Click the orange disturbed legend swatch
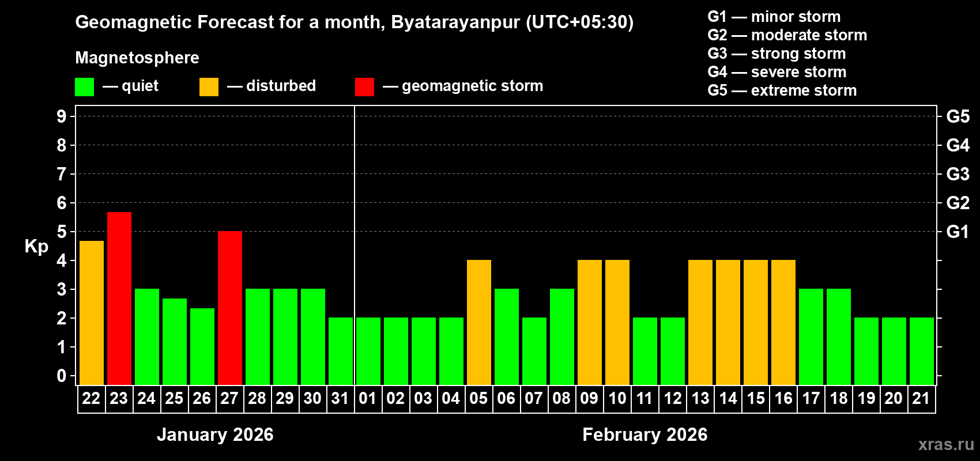Image resolution: width=980 pixels, height=461 pixels. coord(209,87)
